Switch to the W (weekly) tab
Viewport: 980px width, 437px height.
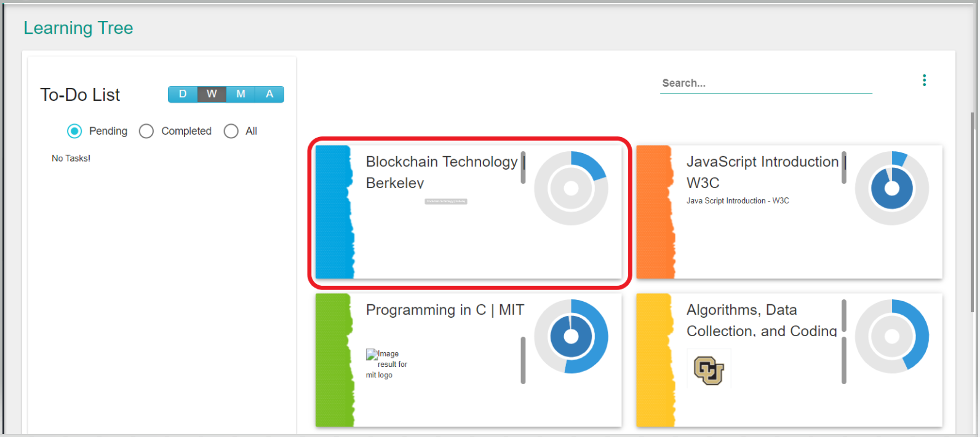[212, 94]
